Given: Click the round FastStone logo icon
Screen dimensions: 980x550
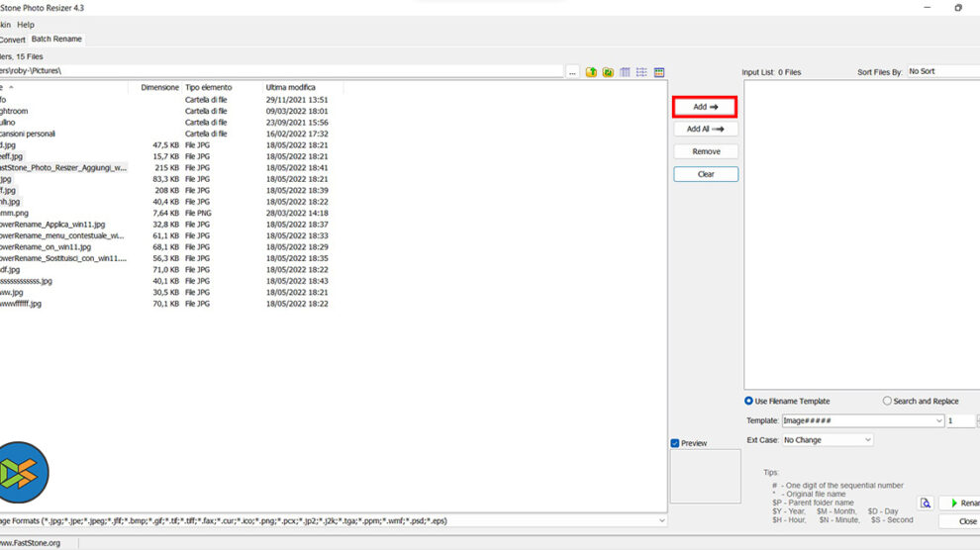Looking at the screenshot, I should point(23,472).
